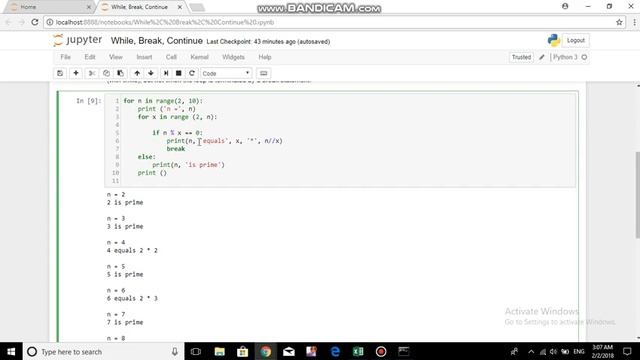Save the notebook with the floppy disk icon

60,73
